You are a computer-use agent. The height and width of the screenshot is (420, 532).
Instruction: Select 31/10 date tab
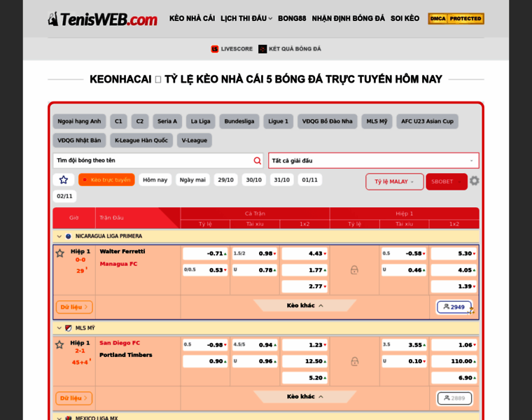pyautogui.click(x=281, y=180)
